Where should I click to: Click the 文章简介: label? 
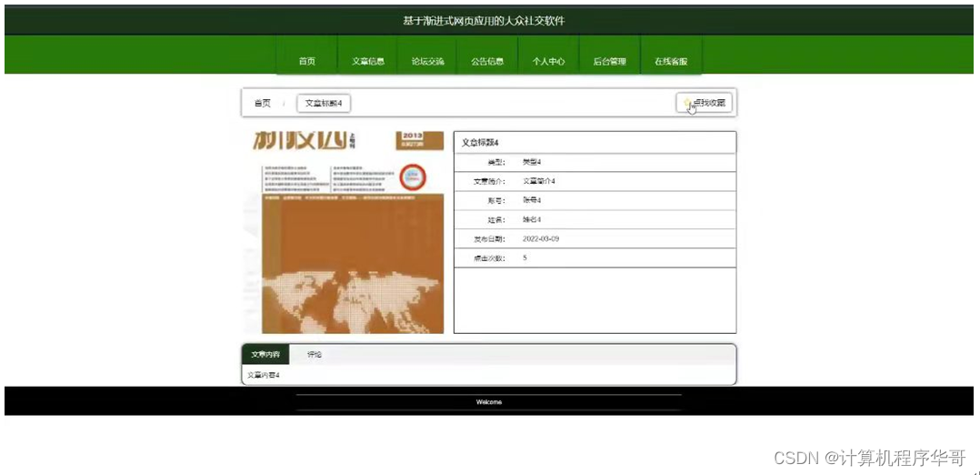pos(490,181)
